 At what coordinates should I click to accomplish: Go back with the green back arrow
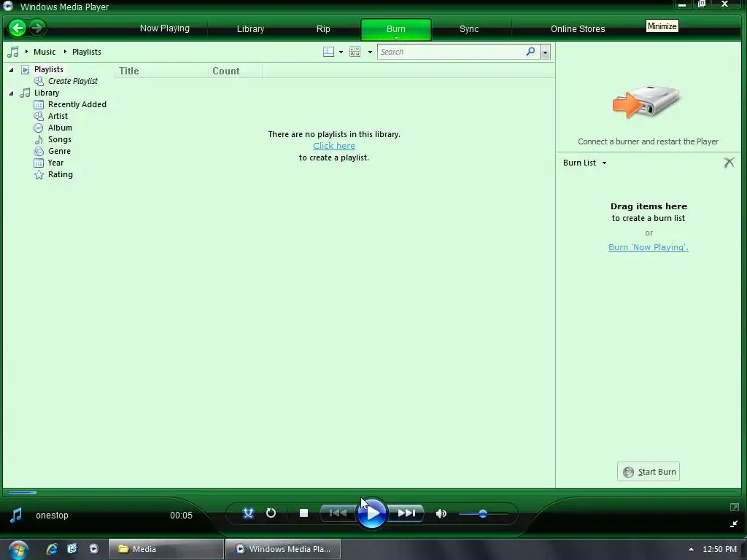[18, 28]
